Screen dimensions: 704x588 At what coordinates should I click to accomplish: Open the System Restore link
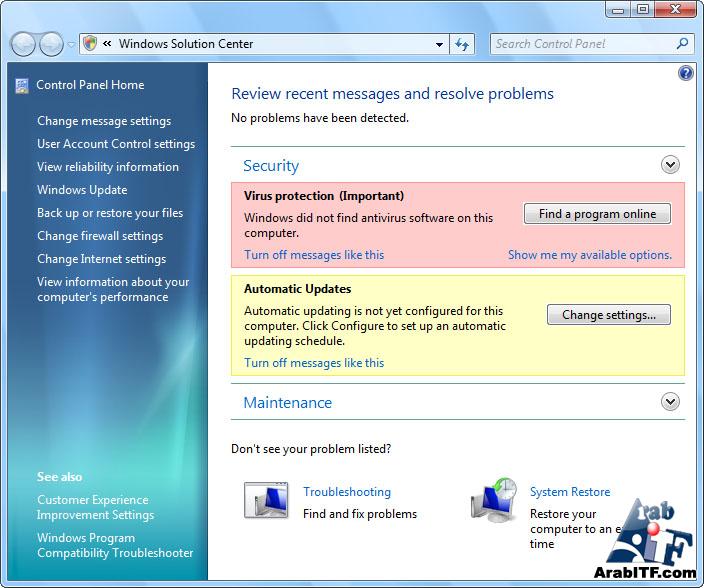pos(570,492)
